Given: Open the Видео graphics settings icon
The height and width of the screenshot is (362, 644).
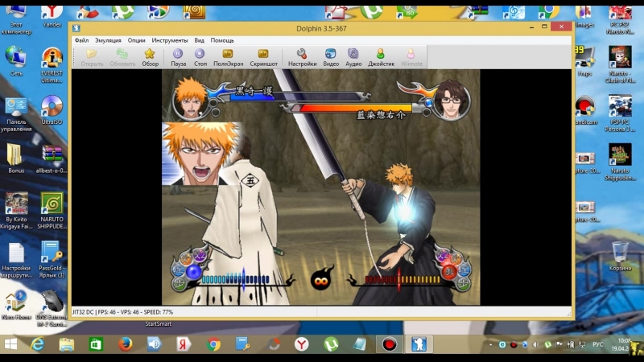Looking at the screenshot, I should pos(331,57).
